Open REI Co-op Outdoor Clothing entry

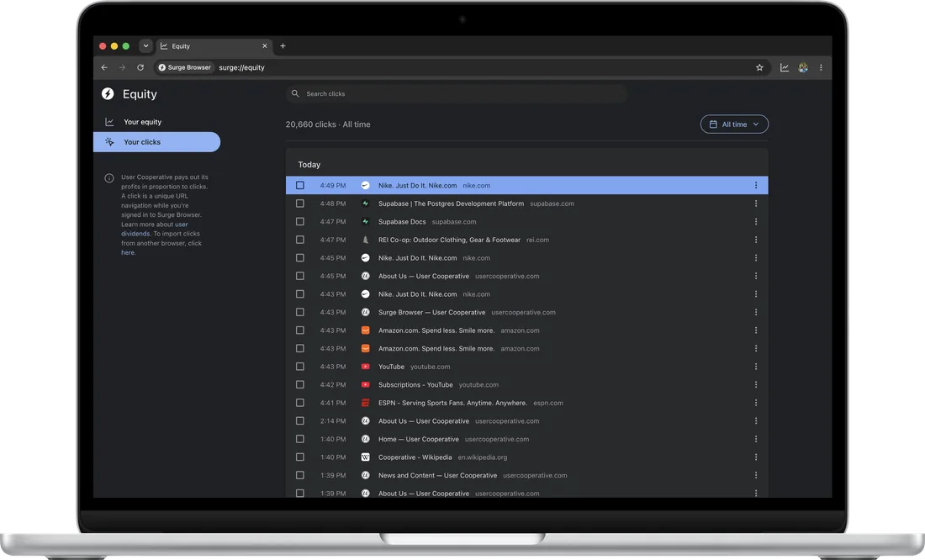[x=449, y=240]
